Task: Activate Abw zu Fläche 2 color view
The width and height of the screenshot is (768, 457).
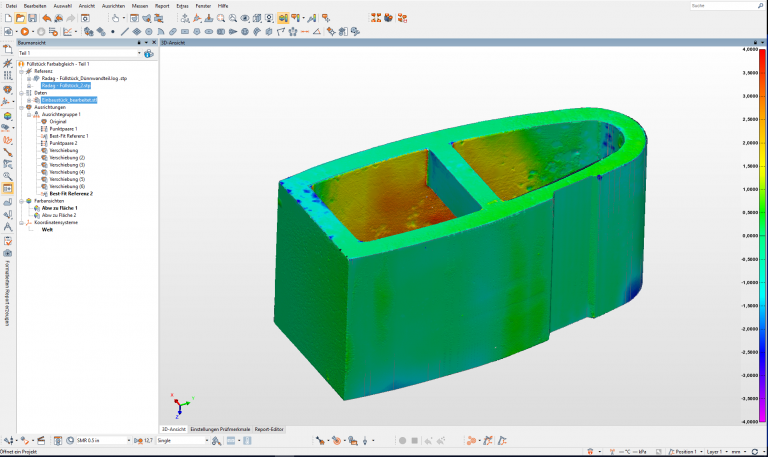Action: [x=59, y=215]
